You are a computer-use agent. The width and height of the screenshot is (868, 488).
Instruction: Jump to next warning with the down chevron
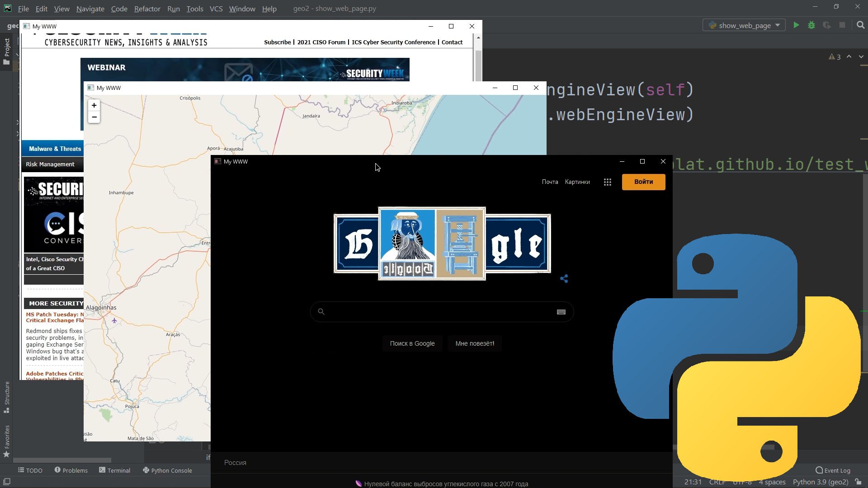[x=861, y=57]
